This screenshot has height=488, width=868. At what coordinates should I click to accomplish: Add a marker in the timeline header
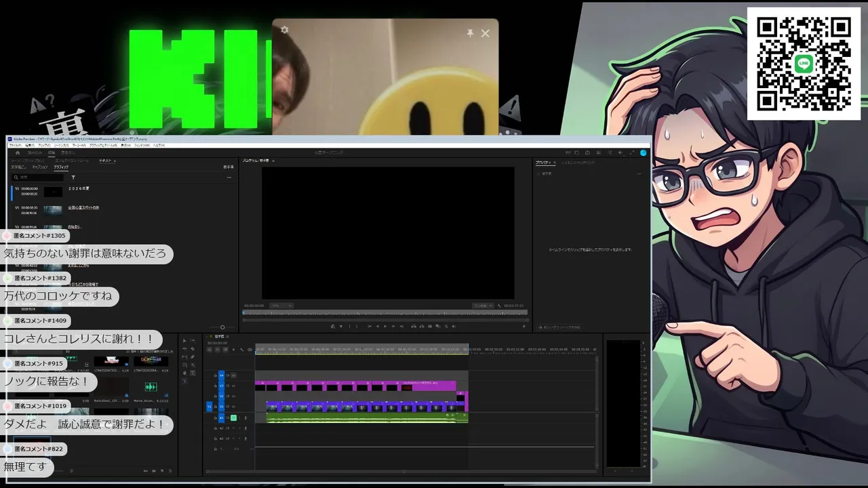234,350
